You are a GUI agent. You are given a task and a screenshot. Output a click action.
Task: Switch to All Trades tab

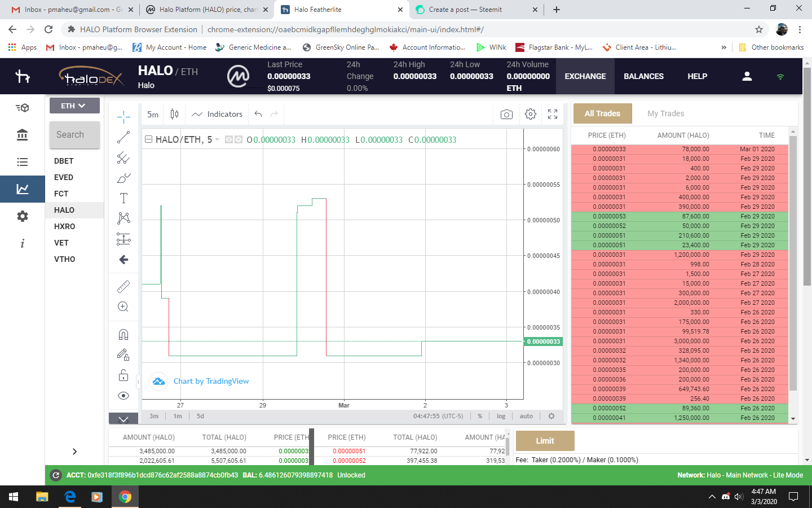(602, 113)
